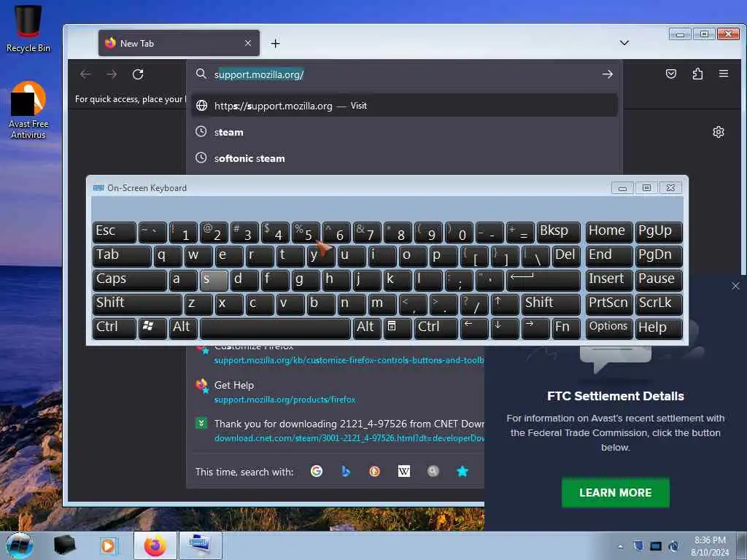
Task: Go forward with the toolbar arrow left of Reload
Action: click(x=112, y=74)
